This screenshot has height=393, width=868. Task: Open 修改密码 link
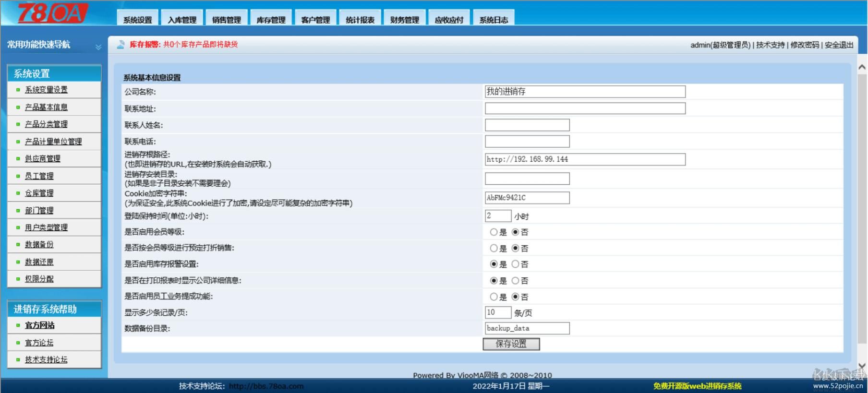pos(805,45)
